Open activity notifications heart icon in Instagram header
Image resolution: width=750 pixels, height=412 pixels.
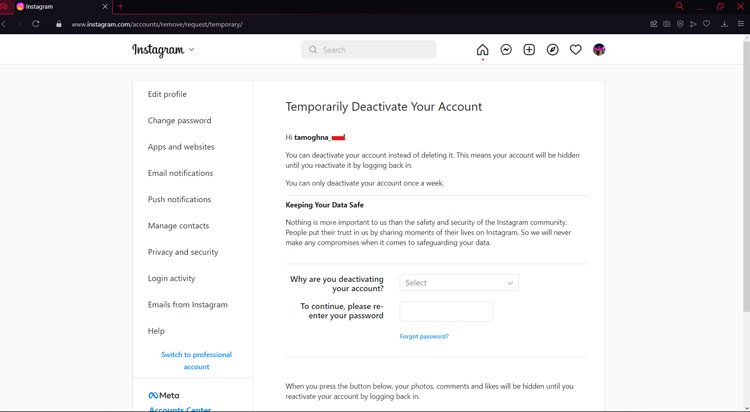pyautogui.click(x=575, y=50)
